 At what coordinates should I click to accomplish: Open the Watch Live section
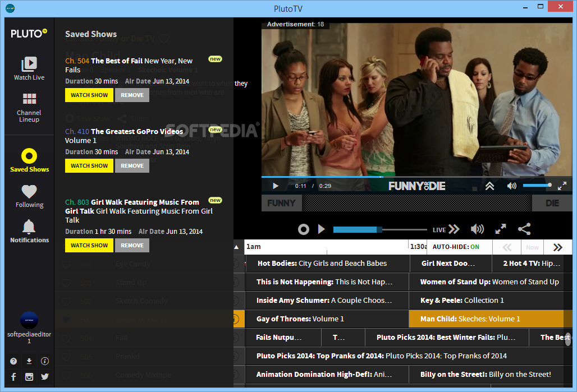(x=29, y=68)
